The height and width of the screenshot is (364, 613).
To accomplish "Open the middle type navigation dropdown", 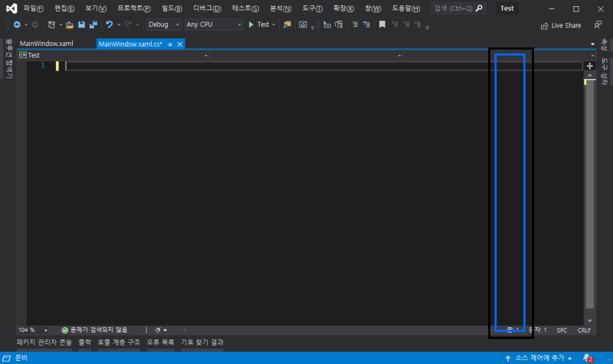I will (307, 55).
